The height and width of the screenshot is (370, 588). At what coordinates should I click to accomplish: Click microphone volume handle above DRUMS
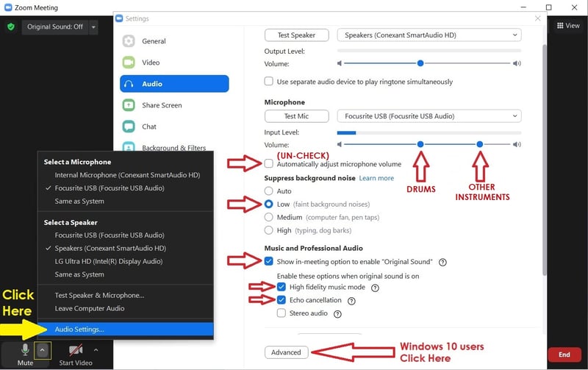coord(420,144)
